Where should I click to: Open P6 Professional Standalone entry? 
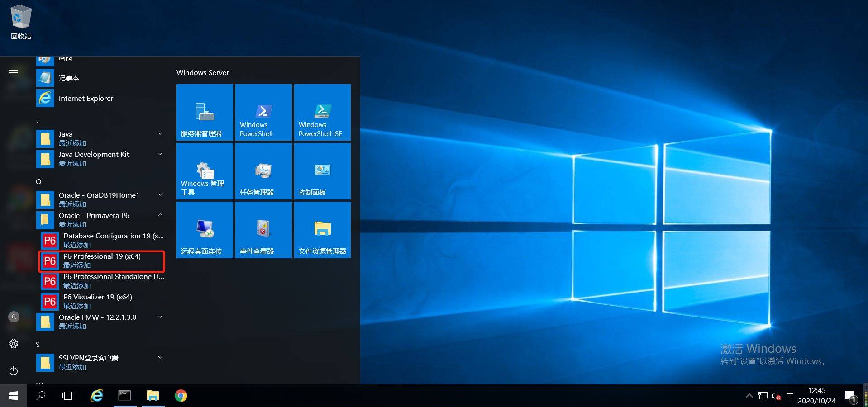tap(103, 281)
